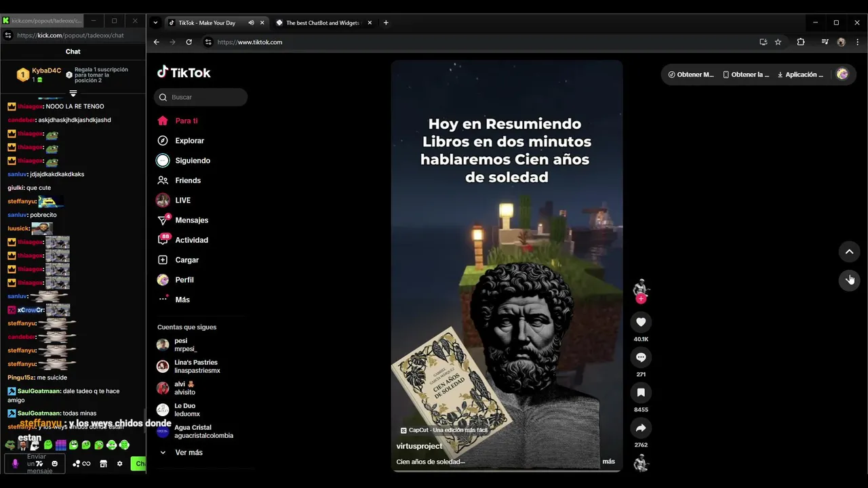Image resolution: width=868 pixels, height=488 pixels.
Task: Open the tab search dropdown in Chrome
Action: 155,22
